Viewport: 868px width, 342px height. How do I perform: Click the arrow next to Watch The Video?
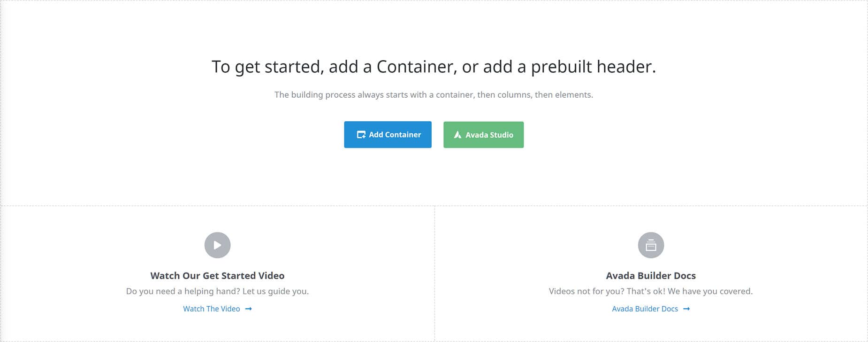click(249, 309)
